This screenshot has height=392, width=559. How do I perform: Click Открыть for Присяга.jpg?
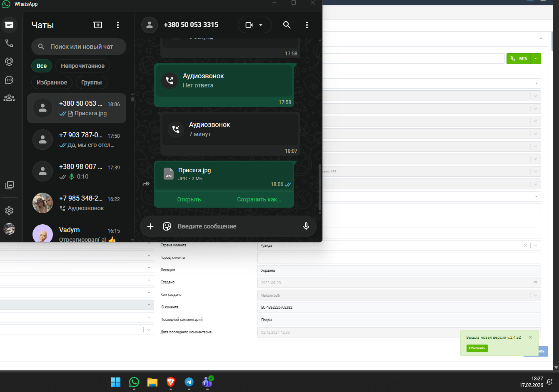pos(189,199)
